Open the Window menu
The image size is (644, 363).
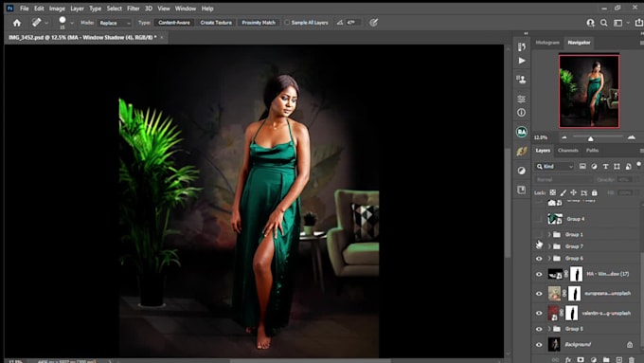coord(186,9)
